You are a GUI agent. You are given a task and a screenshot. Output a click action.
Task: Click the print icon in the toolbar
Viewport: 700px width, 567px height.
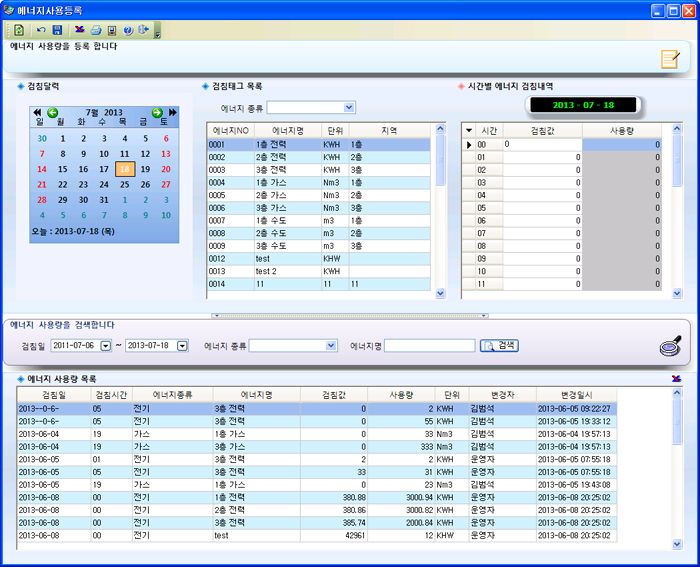(96, 30)
